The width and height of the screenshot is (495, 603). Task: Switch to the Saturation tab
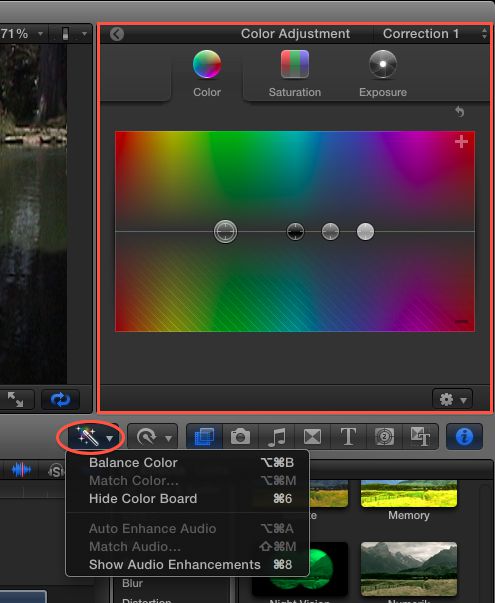295,74
